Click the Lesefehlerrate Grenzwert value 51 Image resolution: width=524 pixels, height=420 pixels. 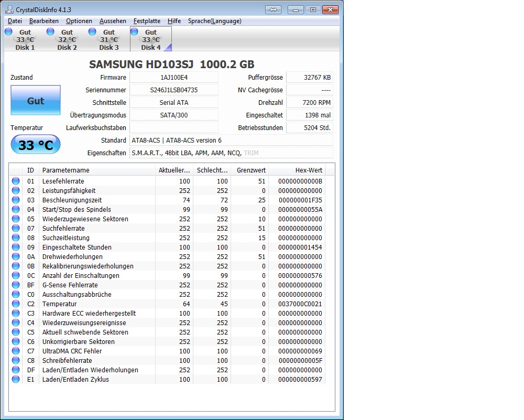(x=261, y=181)
